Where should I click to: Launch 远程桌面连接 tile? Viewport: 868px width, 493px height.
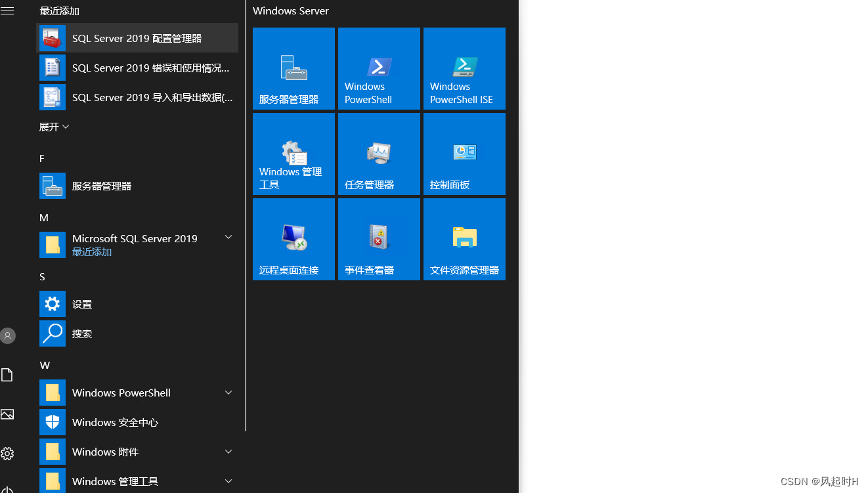coord(293,239)
